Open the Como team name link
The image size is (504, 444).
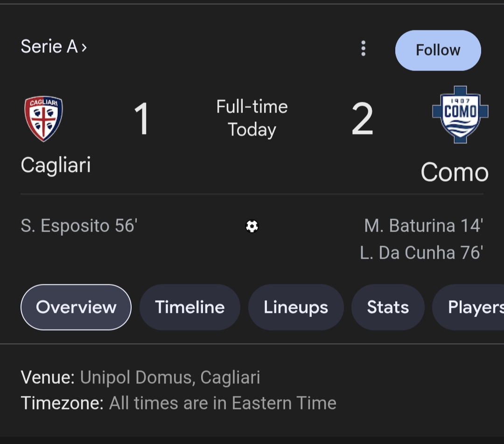[x=454, y=172]
